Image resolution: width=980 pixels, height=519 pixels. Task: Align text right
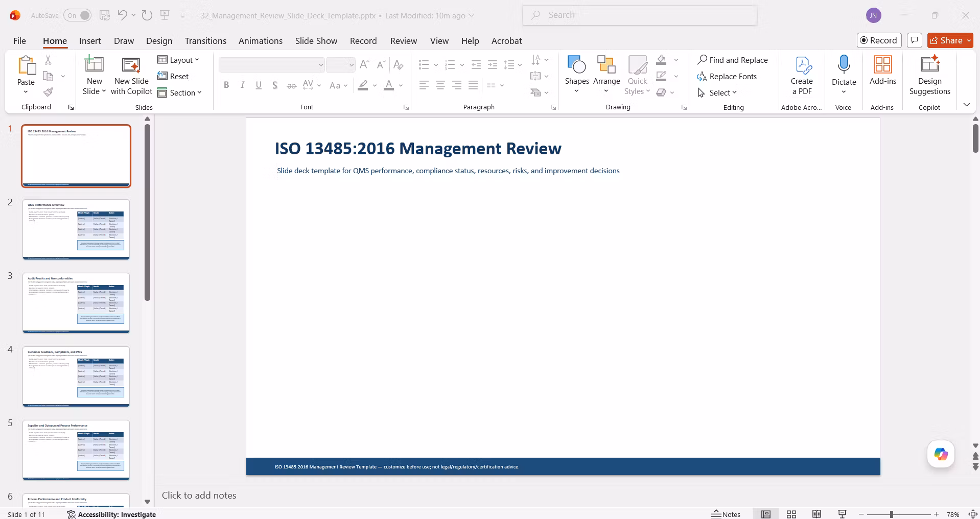[x=457, y=85]
